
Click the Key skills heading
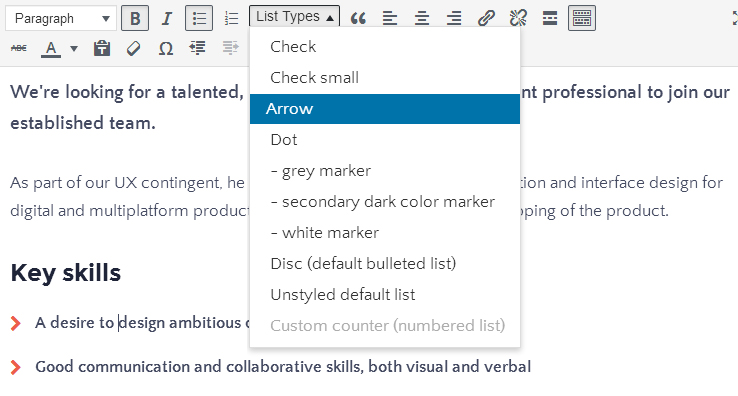pos(66,273)
